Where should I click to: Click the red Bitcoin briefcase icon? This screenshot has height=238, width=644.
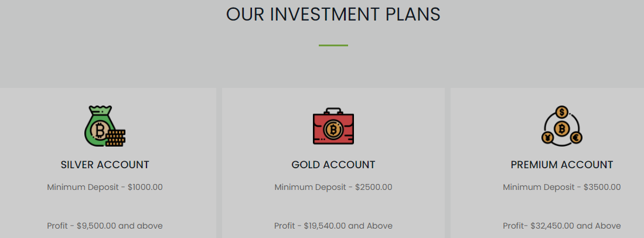(333, 126)
